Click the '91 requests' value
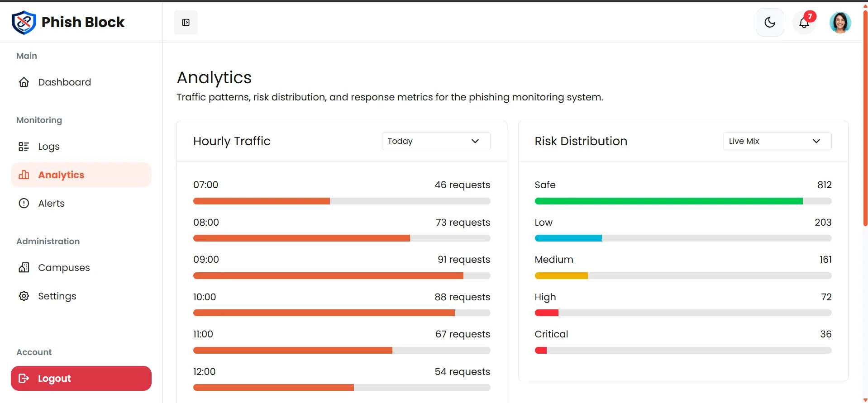The width and height of the screenshot is (868, 403). tap(464, 260)
